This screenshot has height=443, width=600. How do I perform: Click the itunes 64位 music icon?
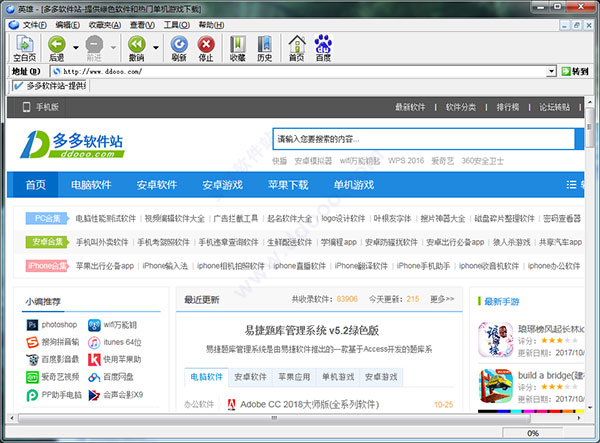point(94,342)
